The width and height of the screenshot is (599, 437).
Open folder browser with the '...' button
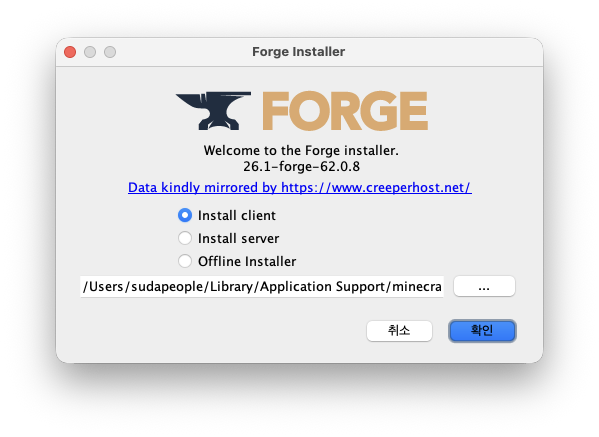pyautogui.click(x=484, y=286)
